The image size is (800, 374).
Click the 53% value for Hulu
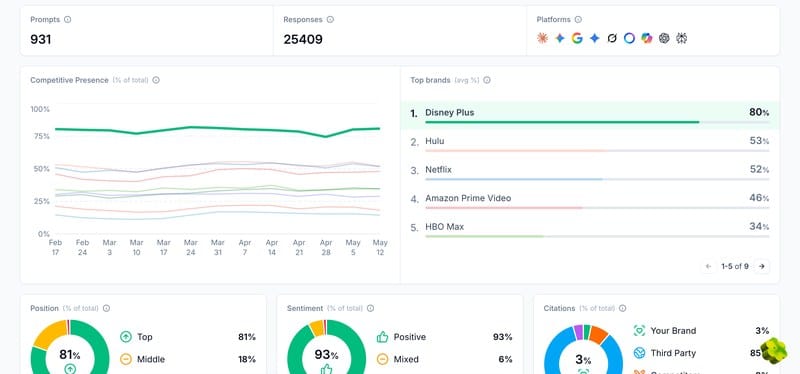[759, 141]
